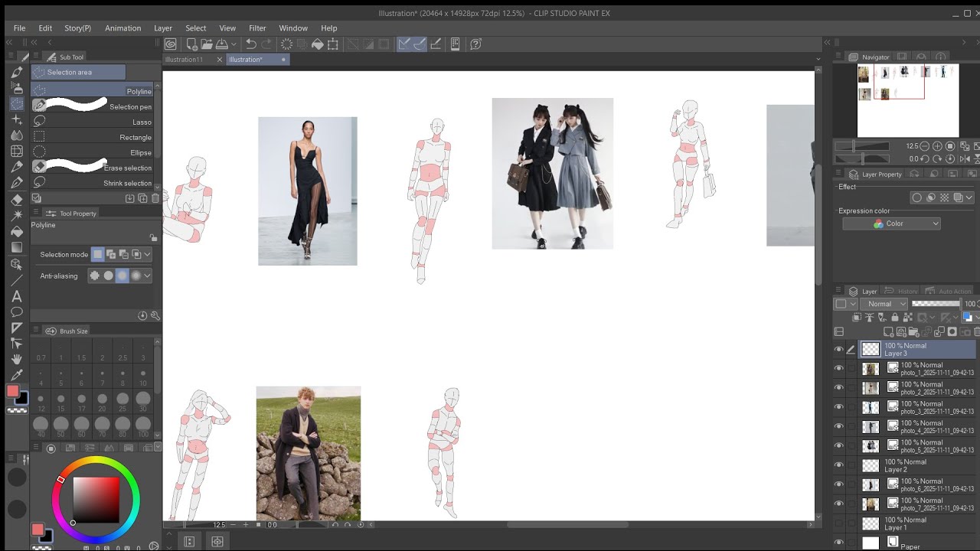This screenshot has height=551, width=980.
Task: Expand the Selection mode options arrow
Action: tap(147, 254)
